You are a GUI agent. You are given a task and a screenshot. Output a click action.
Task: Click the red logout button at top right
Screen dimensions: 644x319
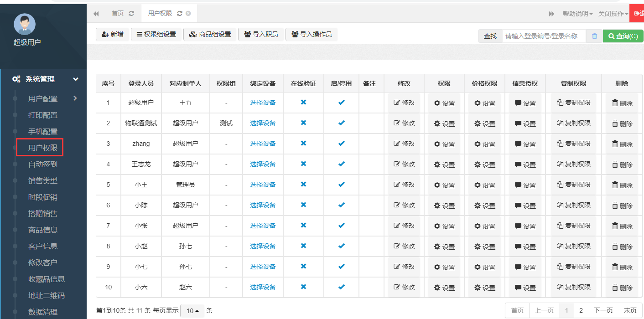click(637, 14)
